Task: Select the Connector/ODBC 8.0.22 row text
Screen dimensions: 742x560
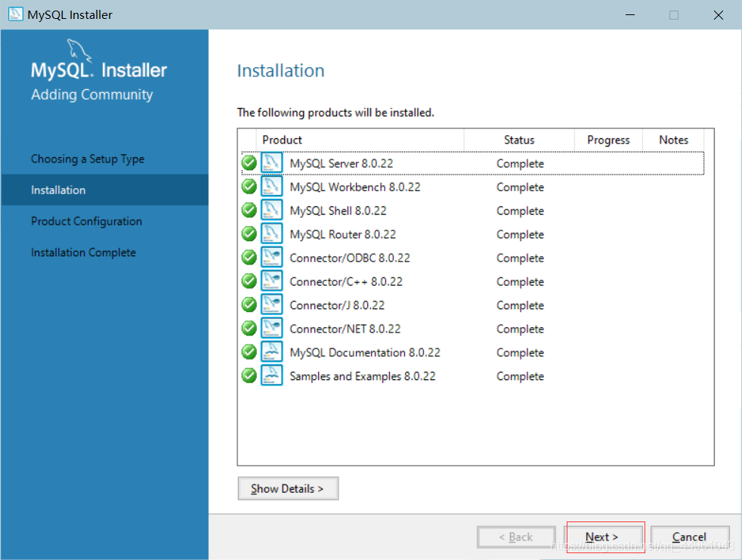Action: (x=350, y=258)
